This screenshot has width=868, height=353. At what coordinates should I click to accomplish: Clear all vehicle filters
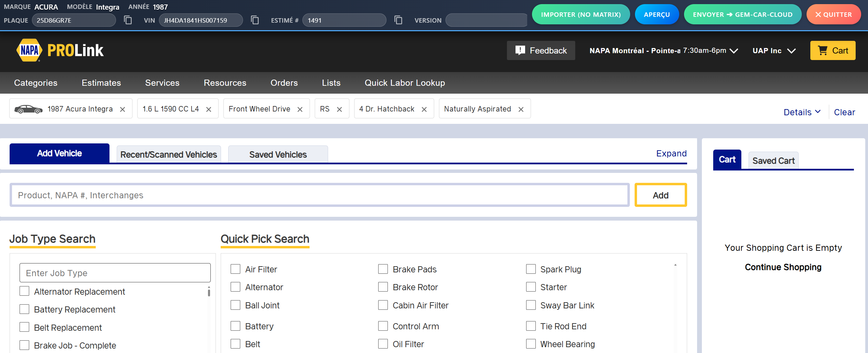coord(844,112)
